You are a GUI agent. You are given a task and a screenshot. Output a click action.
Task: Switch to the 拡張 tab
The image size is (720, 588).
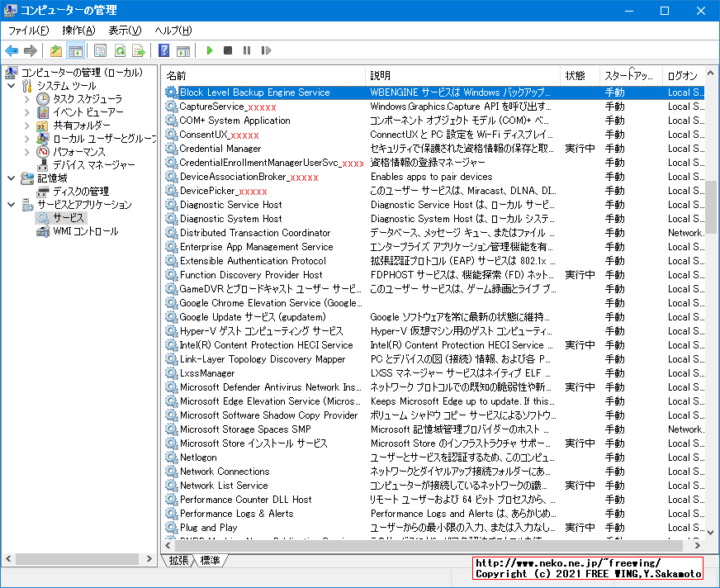pyautogui.click(x=178, y=559)
